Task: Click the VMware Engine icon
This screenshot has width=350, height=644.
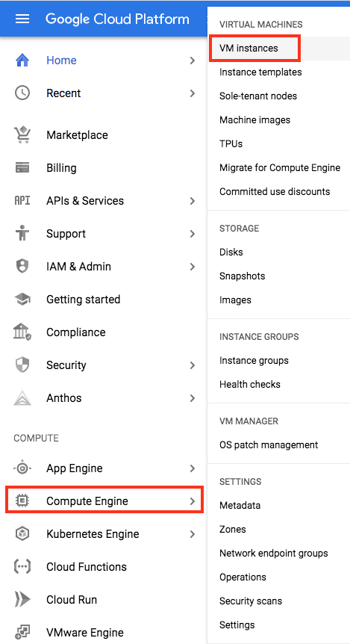Action: click(22, 632)
